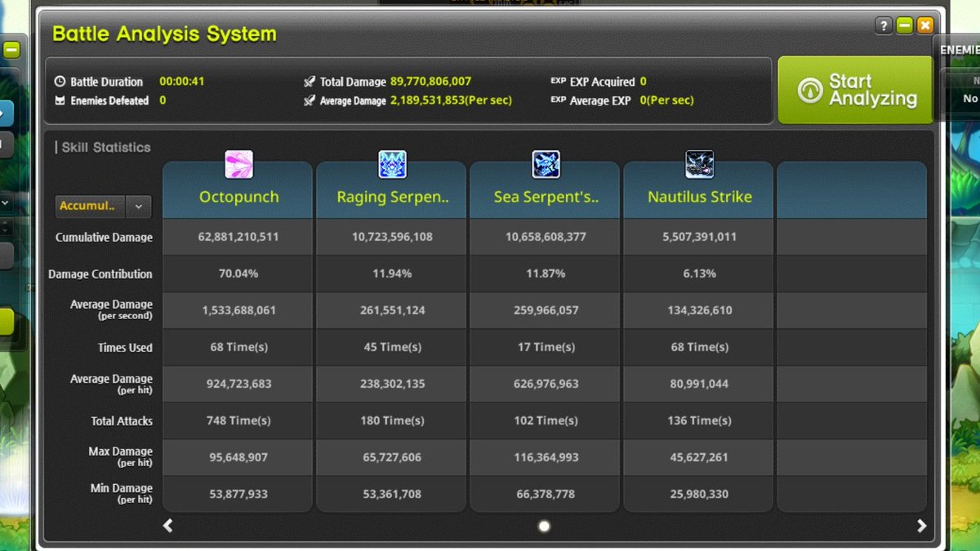Click the Total Damage value 89,770,806,007
This screenshot has width=980, height=551.
click(x=430, y=82)
